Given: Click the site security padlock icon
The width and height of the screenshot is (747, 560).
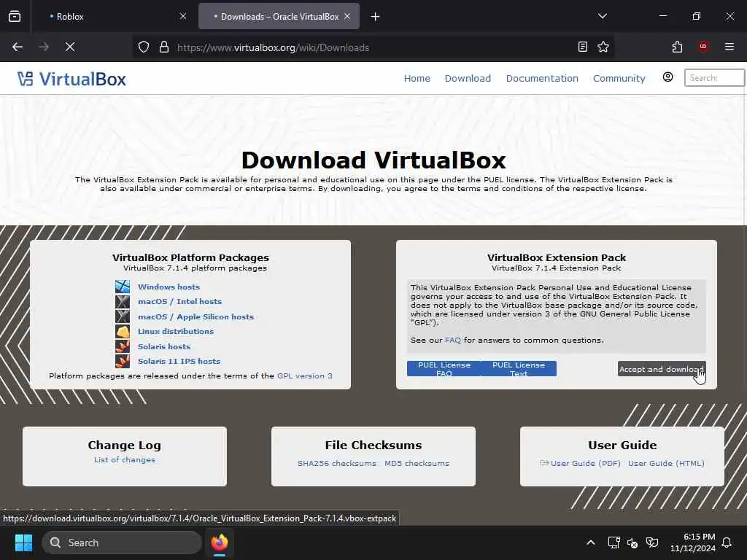Looking at the screenshot, I should 164,47.
